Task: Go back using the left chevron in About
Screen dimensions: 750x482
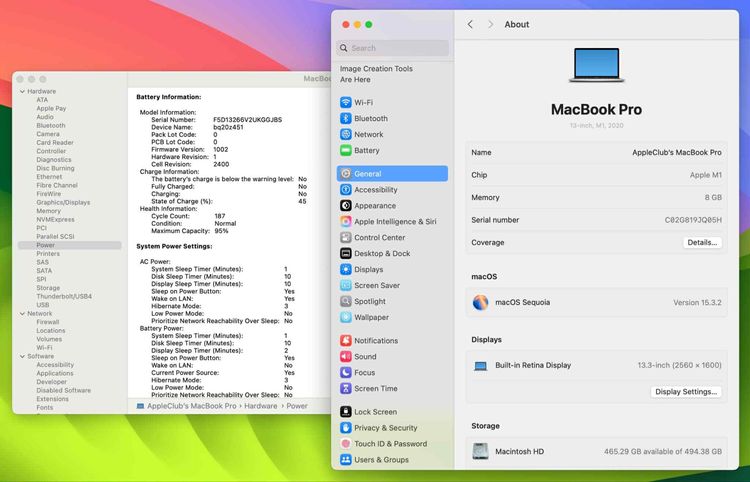Action: point(470,24)
